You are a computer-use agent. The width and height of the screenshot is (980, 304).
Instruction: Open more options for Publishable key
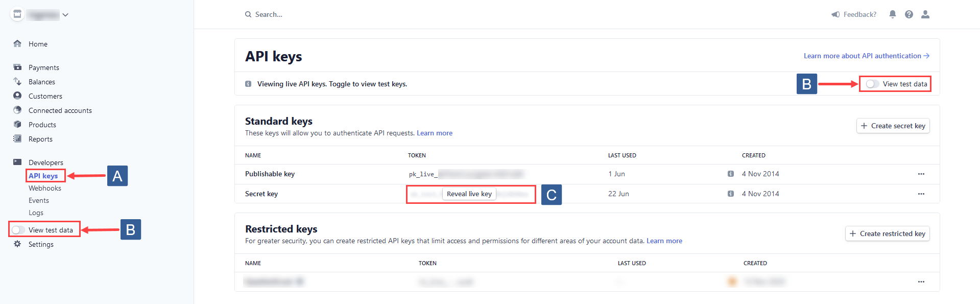point(921,174)
